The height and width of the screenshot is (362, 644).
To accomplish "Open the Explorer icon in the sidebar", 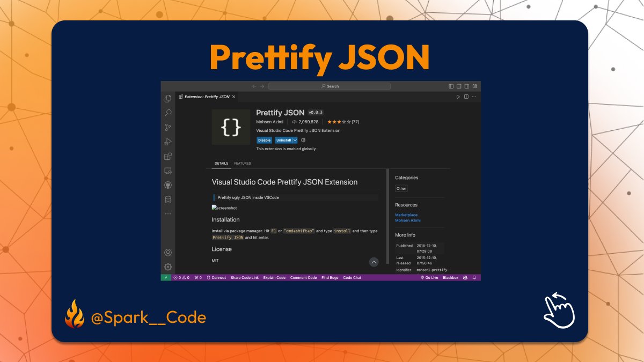I will 168,98.
